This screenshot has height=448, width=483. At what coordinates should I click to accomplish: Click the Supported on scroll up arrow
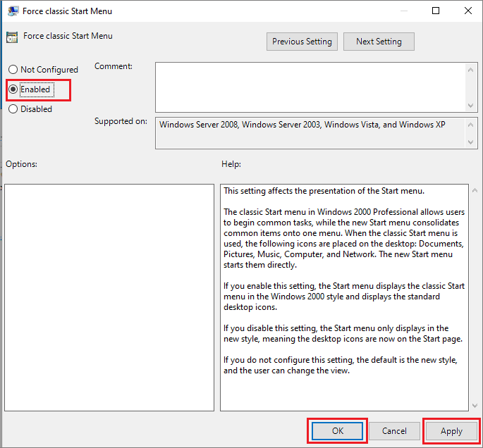470,125
